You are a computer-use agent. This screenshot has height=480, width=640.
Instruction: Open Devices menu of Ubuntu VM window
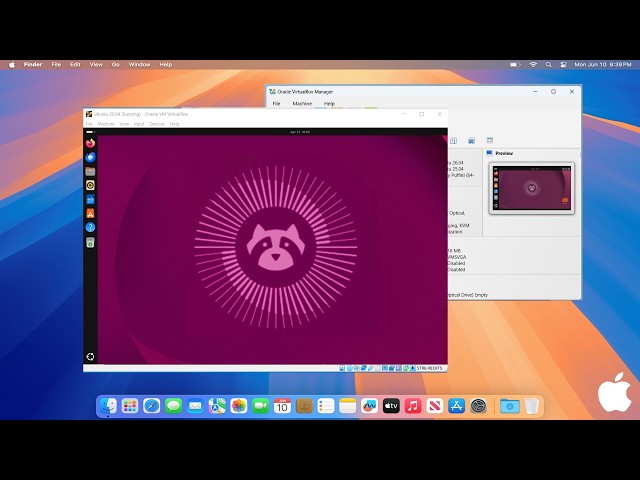pos(157,124)
